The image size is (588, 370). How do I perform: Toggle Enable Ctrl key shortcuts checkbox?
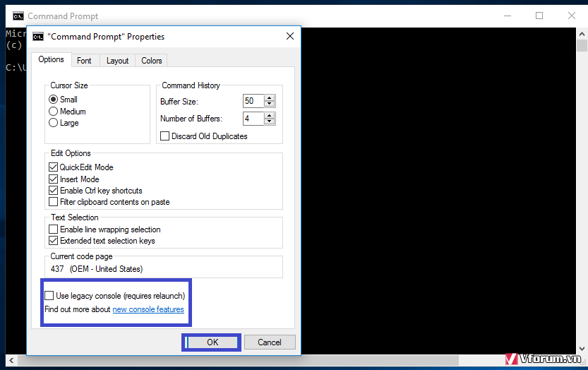click(x=53, y=190)
